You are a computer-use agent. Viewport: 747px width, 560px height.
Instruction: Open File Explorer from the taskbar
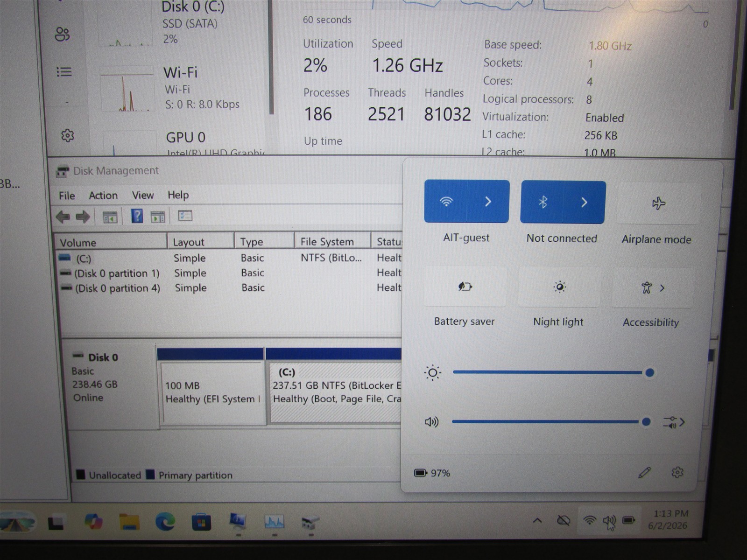129,521
